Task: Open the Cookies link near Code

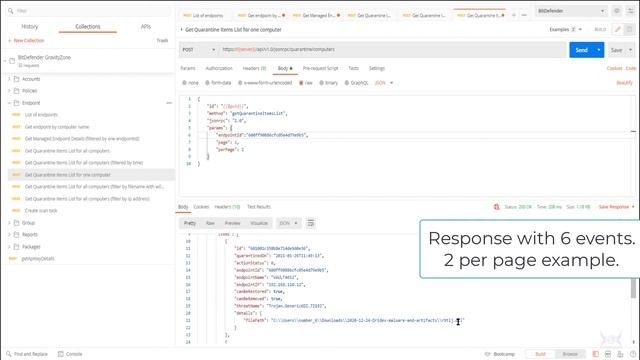Action: point(614,68)
